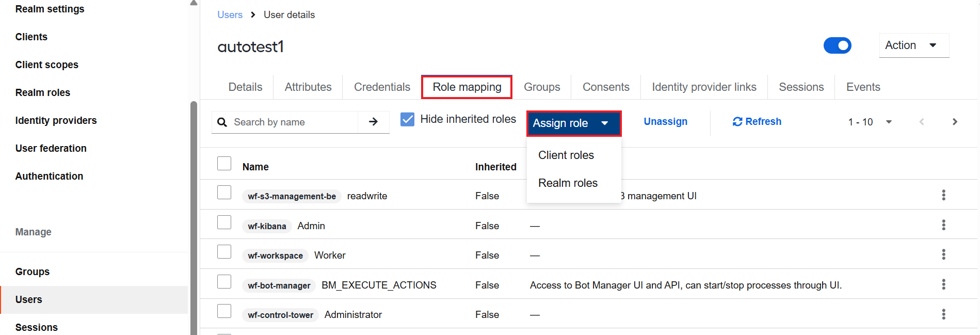980x335 pixels.
Task: Open the Action dropdown
Action: pyautogui.click(x=914, y=45)
